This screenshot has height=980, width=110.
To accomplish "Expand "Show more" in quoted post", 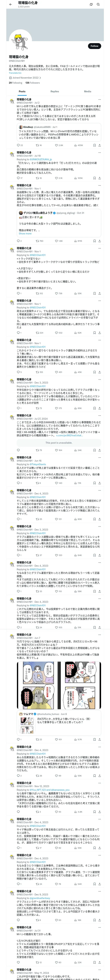I will tap(25, 234).
